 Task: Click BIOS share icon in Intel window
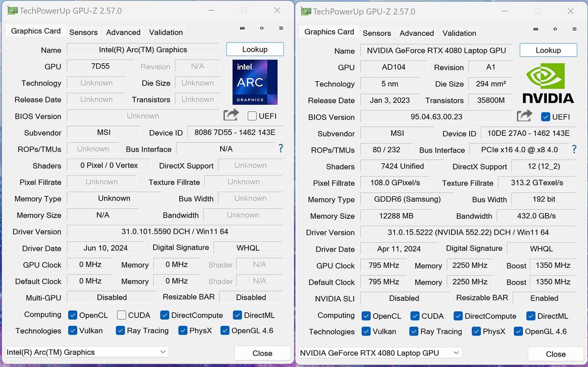[x=231, y=115]
